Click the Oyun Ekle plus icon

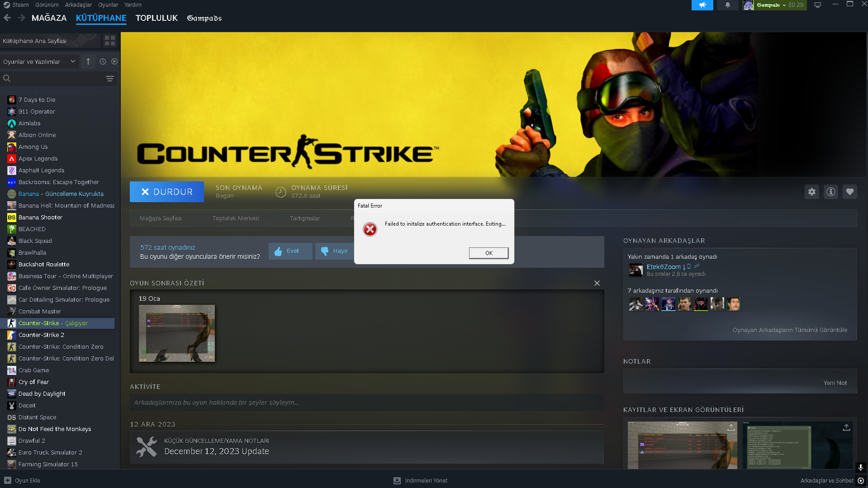tap(8, 480)
